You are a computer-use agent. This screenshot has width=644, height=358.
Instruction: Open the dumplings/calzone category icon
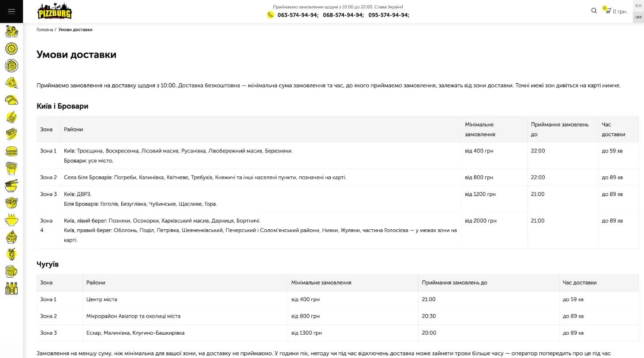tap(11, 100)
